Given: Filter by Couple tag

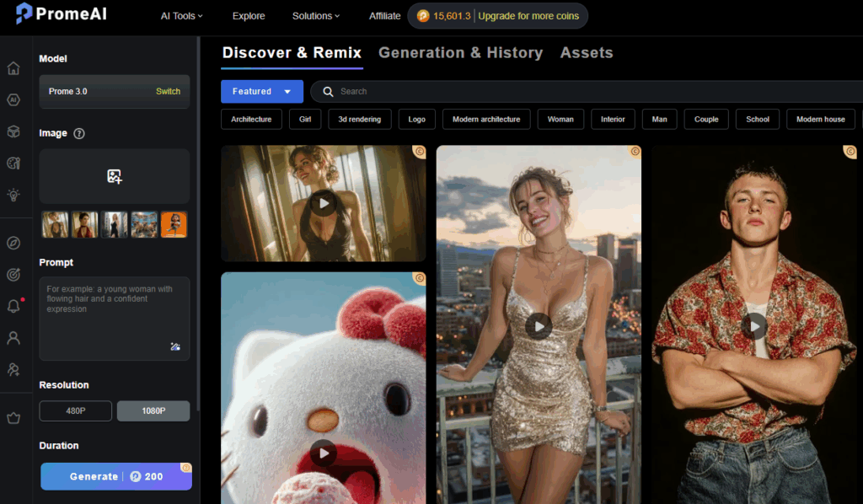Looking at the screenshot, I should click(706, 120).
